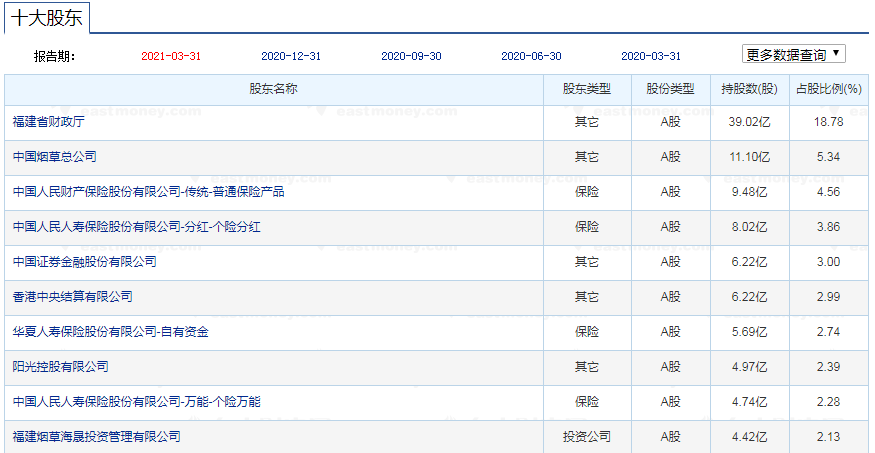This screenshot has height=453, width=875.
Task: Click A股 cell in 阳光控股 row
Action: tap(671, 367)
